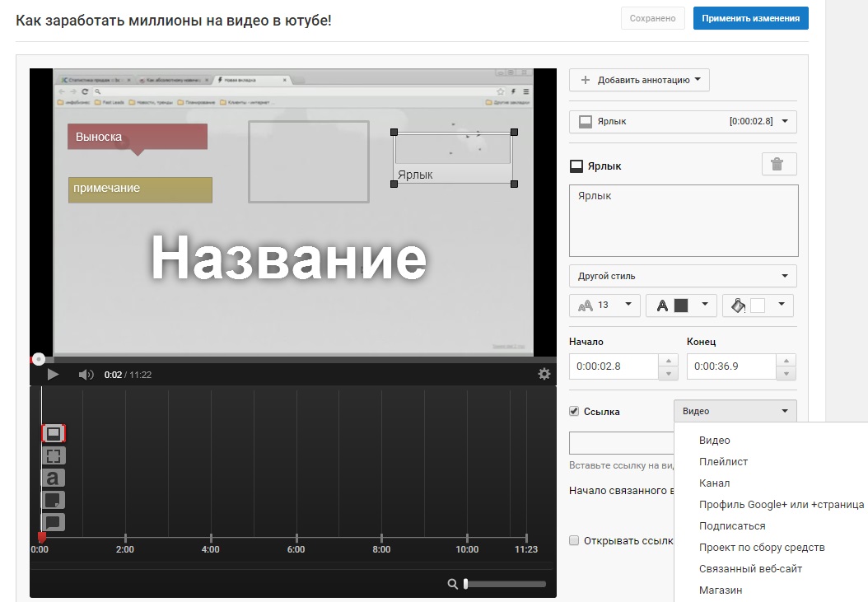868x602 pixels.
Task: Select the speech bubble annotation icon on the timeline
Action: [54, 522]
